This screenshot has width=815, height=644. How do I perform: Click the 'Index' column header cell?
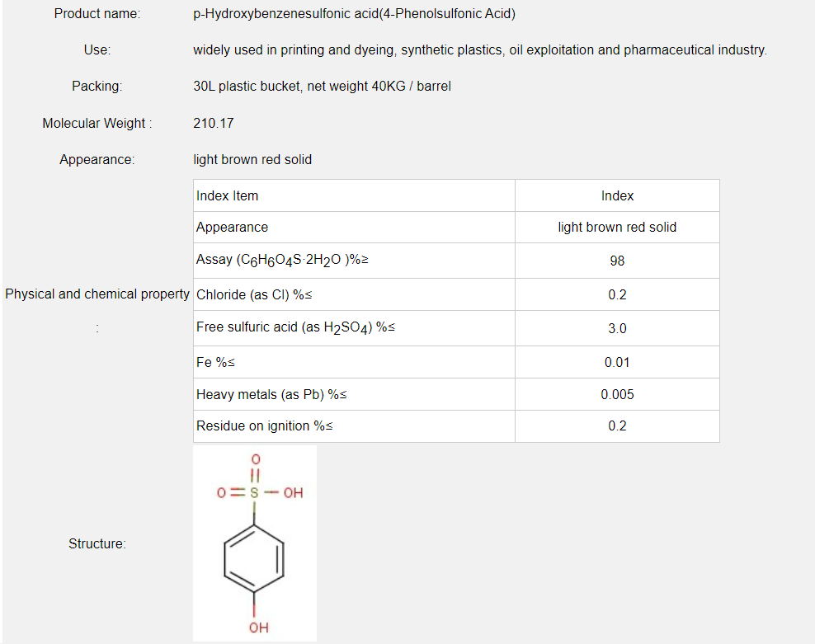pos(617,196)
